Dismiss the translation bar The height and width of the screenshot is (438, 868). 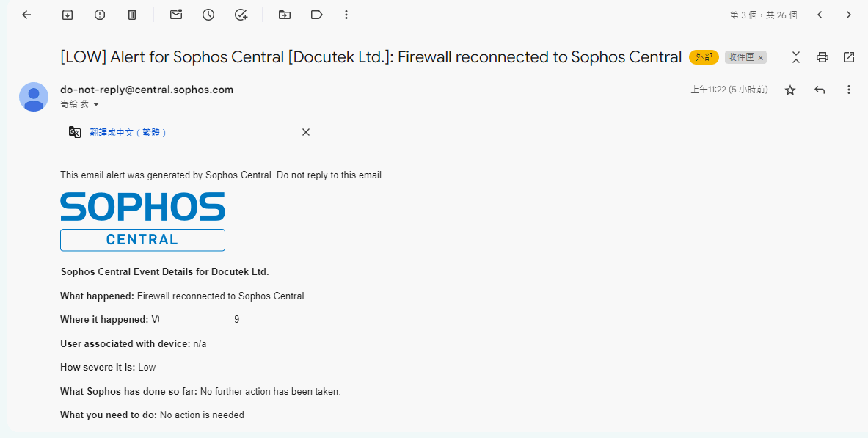tap(305, 132)
